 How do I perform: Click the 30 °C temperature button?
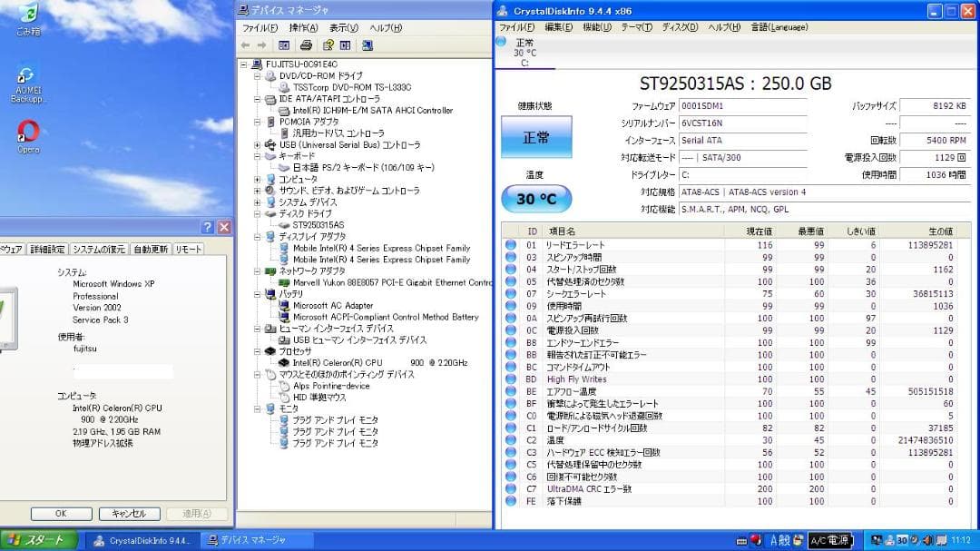click(536, 199)
